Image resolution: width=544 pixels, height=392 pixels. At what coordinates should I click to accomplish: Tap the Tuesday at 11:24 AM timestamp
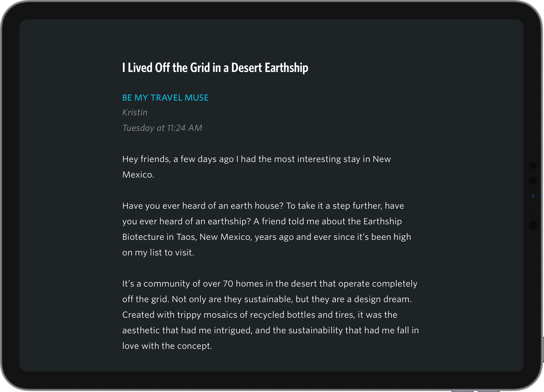click(x=162, y=128)
